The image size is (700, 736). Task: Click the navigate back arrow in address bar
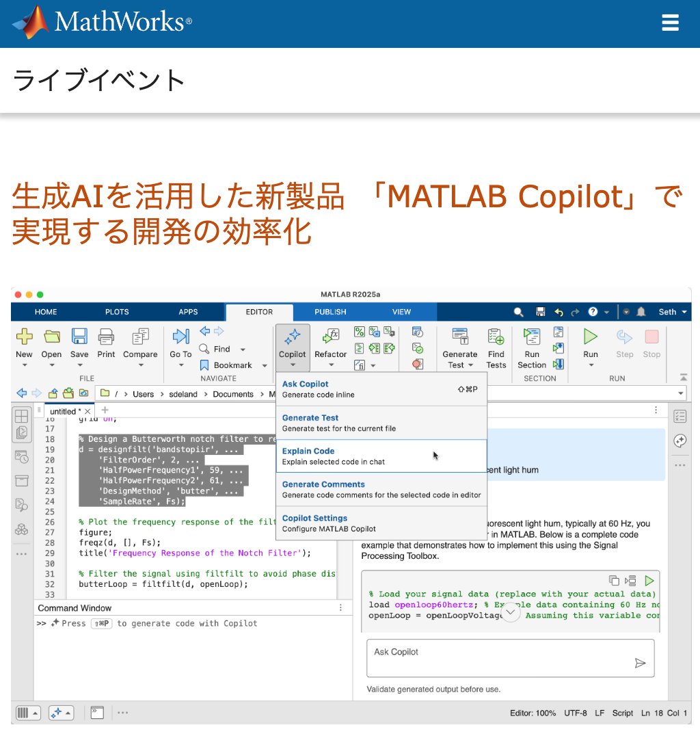[x=21, y=393]
